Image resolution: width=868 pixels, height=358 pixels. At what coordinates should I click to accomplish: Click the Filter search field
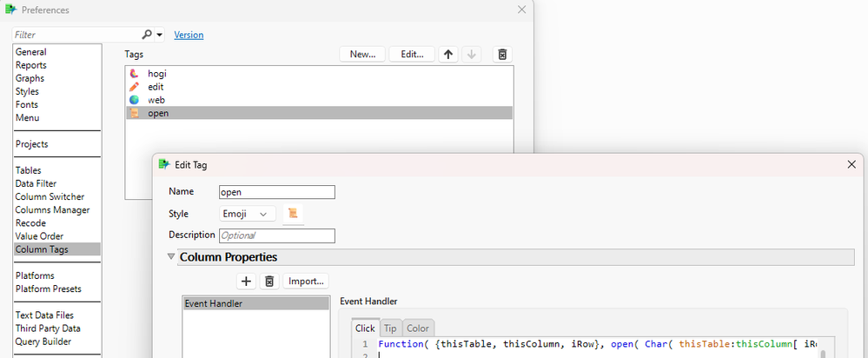click(x=76, y=35)
